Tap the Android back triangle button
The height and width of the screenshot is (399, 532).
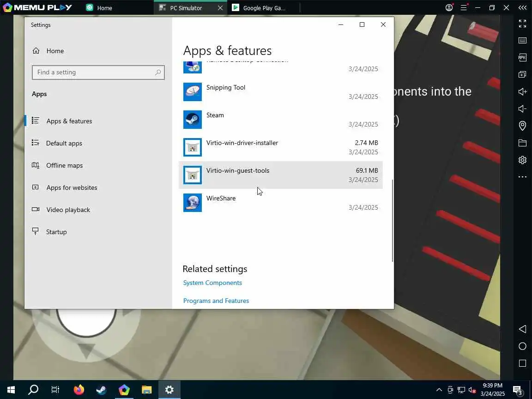pos(522,329)
